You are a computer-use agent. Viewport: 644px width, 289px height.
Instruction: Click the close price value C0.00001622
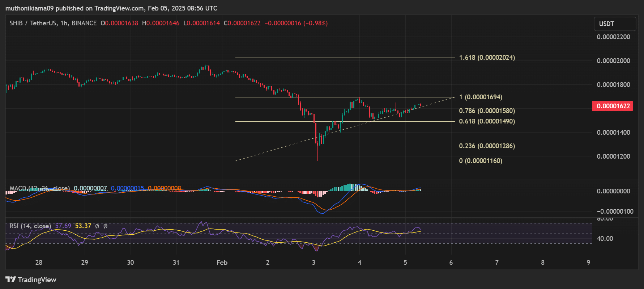pyautogui.click(x=242, y=23)
